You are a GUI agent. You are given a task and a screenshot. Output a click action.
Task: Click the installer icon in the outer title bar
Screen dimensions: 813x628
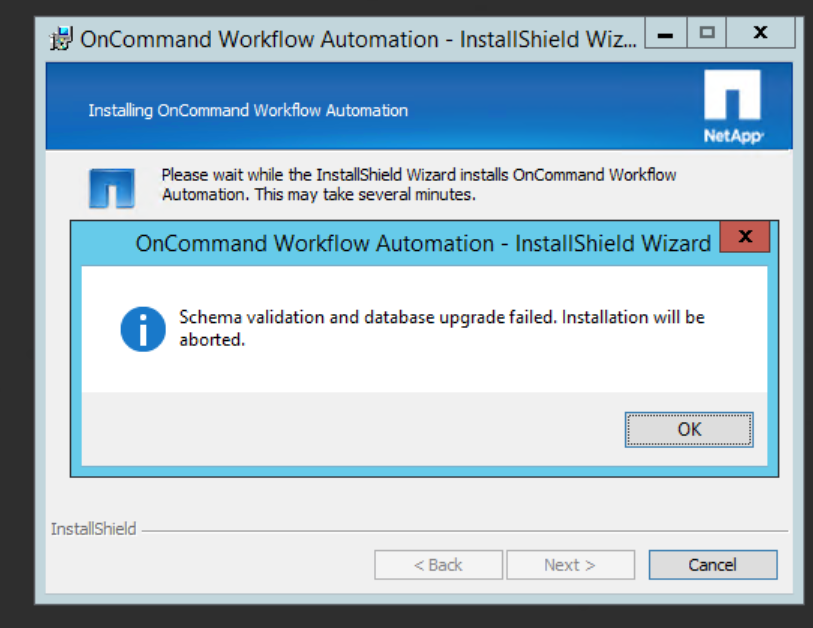(x=62, y=39)
